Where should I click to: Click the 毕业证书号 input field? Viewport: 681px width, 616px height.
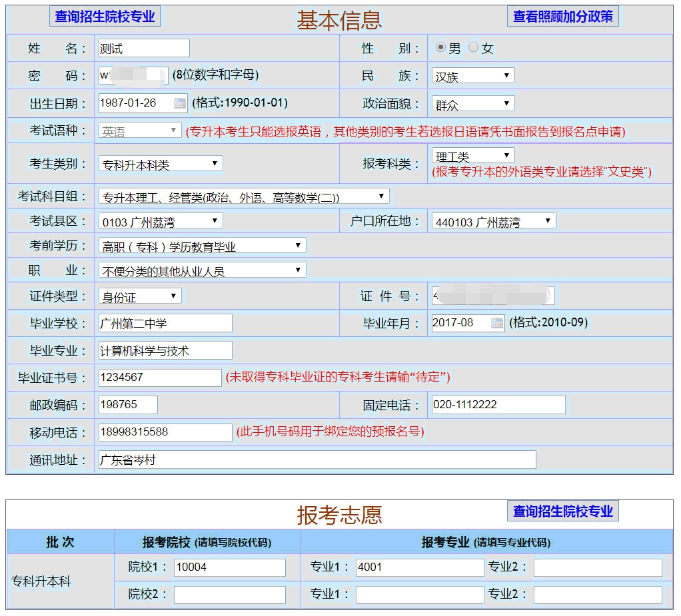coord(160,378)
